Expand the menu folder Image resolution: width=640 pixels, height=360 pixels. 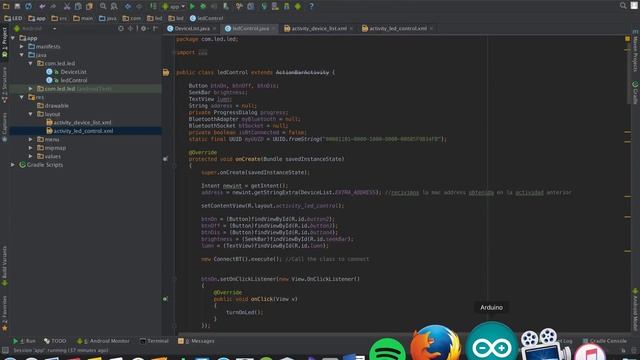31,139
